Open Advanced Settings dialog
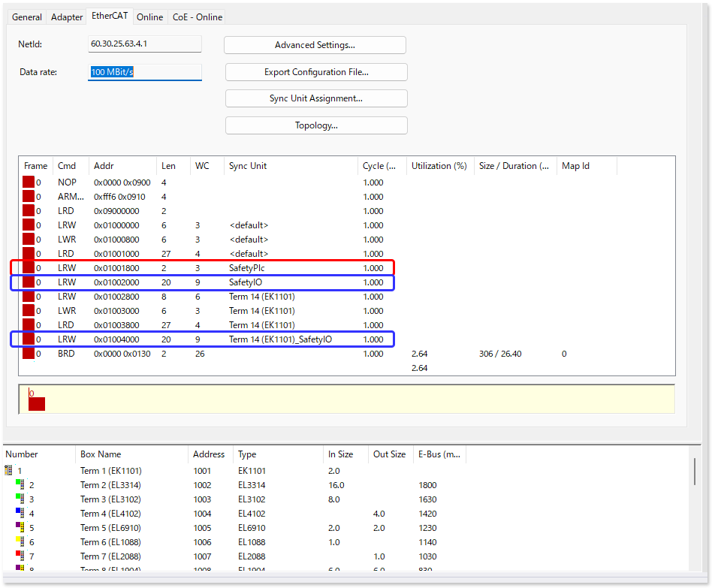Screen dimensions: 712x588 [315, 45]
